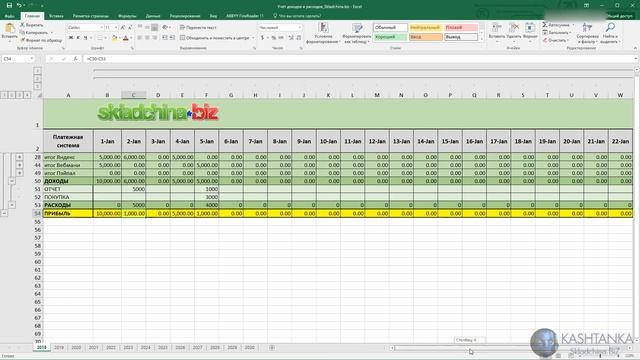Apply the Плохой cell style
This screenshot has height=360, width=640.
coord(461,27)
